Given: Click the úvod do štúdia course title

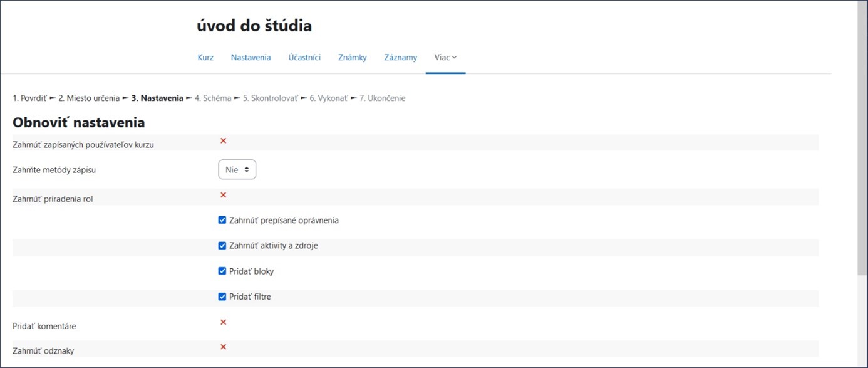Looking at the screenshot, I should pos(254,26).
